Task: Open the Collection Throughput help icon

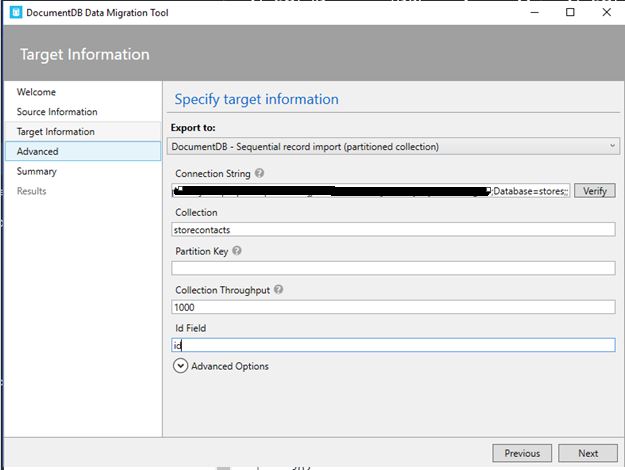Action: (x=279, y=289)
